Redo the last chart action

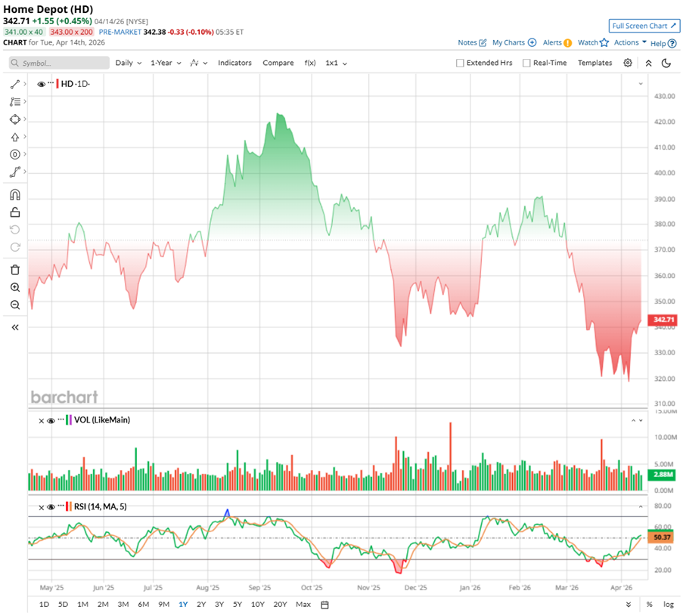[15, 247]
